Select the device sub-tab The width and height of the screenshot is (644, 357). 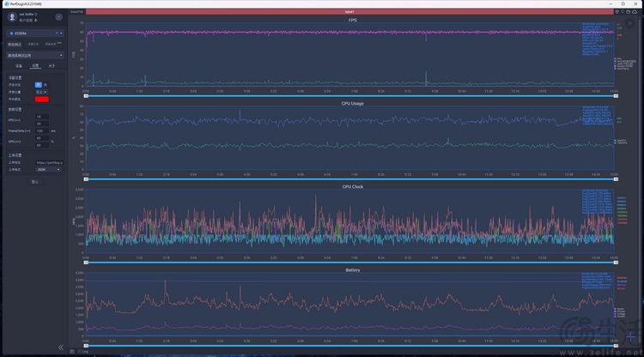(x=19, y=66)
